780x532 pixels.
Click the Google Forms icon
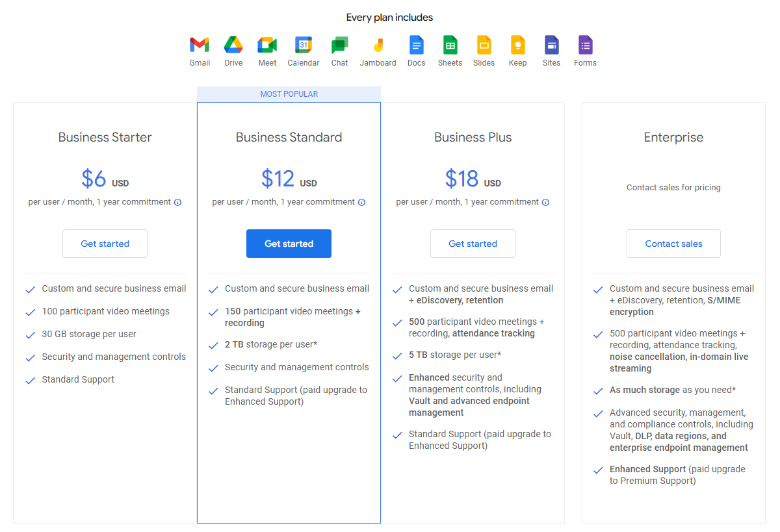coord(585,45)
